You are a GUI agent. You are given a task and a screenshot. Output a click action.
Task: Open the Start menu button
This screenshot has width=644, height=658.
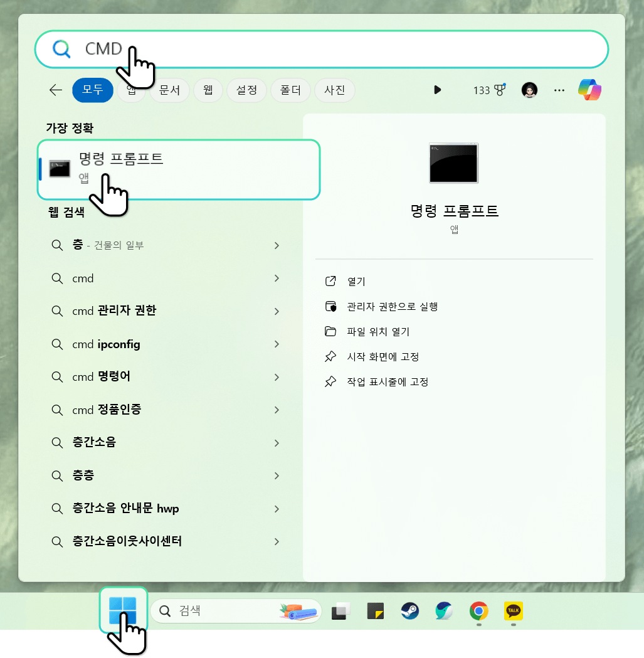(124, 611)
